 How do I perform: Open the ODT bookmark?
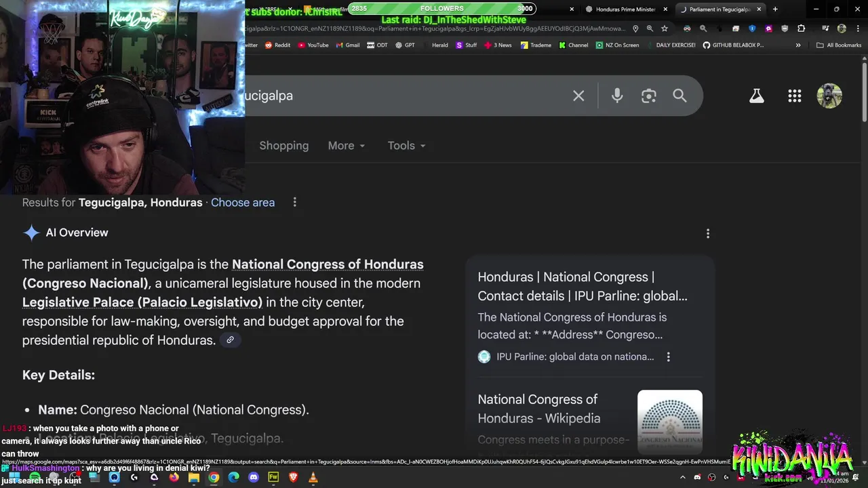click(x=377, y=45)
